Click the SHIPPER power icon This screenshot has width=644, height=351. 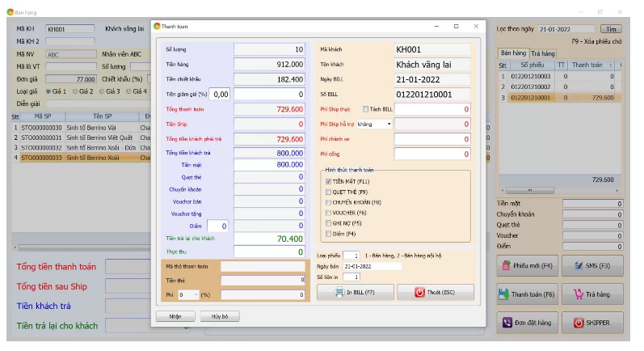[579, 323]
